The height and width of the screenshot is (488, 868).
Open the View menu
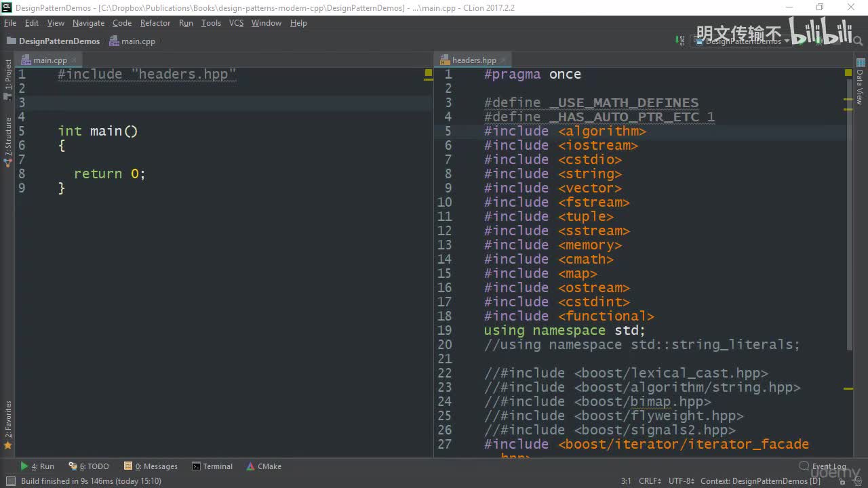click(56, 23)
